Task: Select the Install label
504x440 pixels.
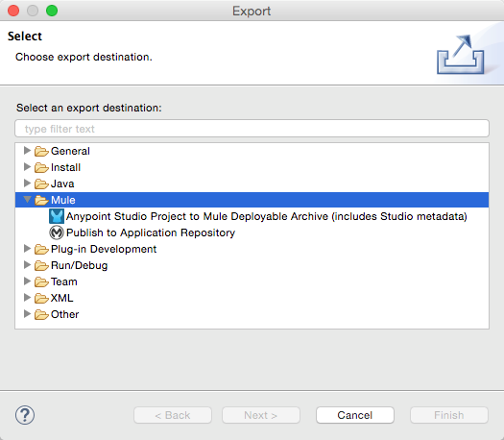Action: [65, 167]
